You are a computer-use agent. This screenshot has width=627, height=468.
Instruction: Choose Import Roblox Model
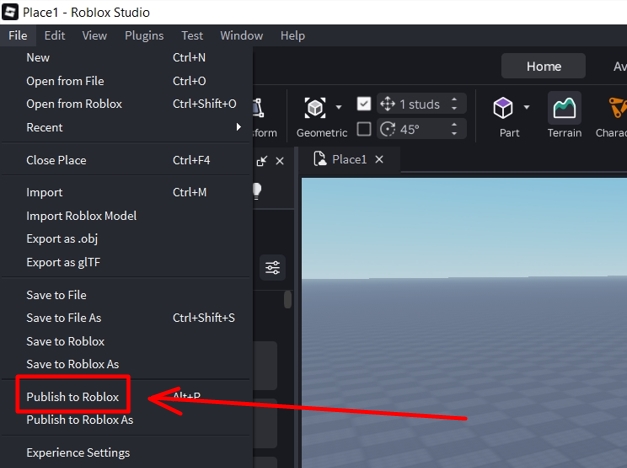point(126,216)
